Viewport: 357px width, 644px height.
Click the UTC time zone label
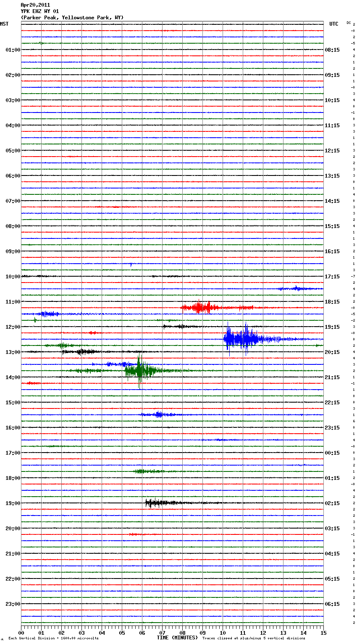click(334, 24)
